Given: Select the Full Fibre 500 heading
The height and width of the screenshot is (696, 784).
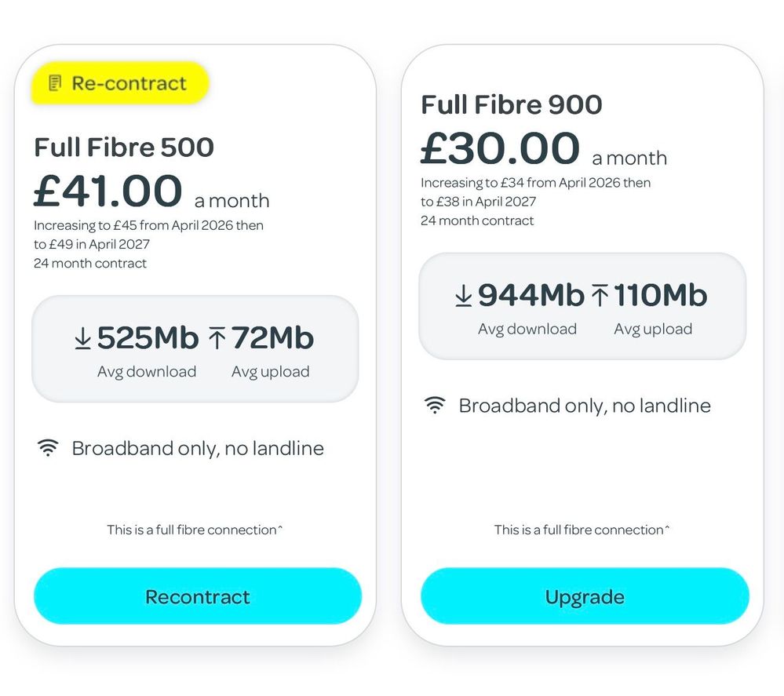Looking at the screenshot, I should pyautogui.click(x=124, y=148).
